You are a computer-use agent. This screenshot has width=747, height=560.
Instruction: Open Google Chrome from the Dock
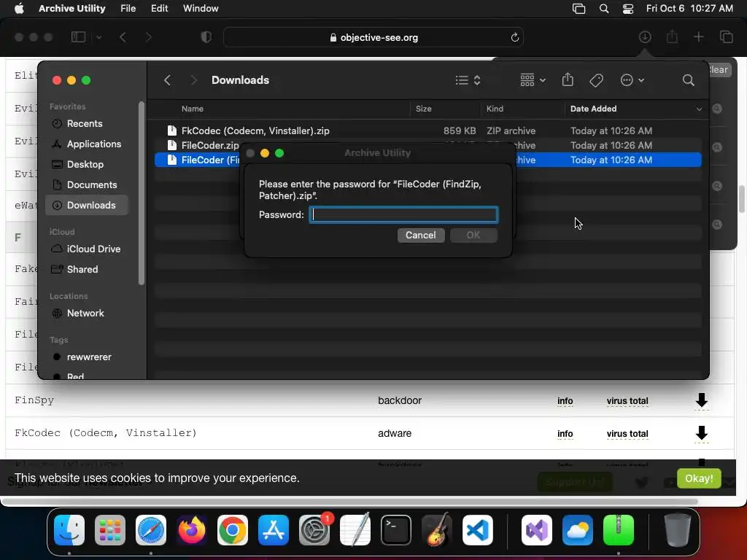[x=233, y=530]
